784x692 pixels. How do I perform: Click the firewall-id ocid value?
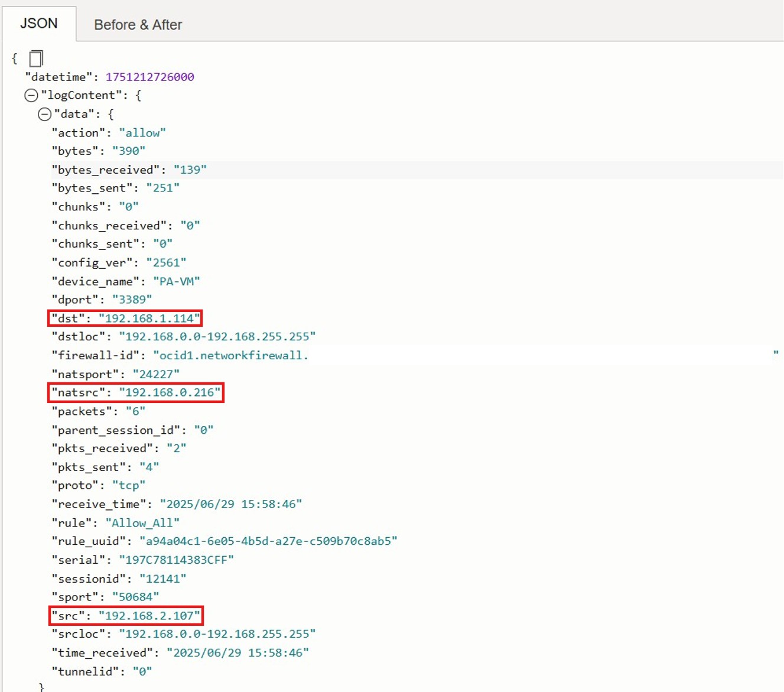point(230,355)
